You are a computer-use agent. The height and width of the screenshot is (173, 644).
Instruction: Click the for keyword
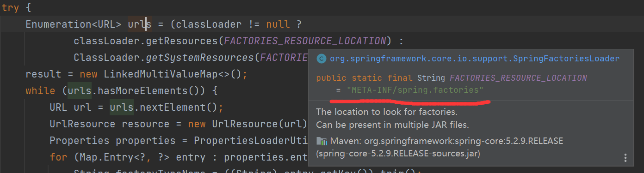[59, 157]
